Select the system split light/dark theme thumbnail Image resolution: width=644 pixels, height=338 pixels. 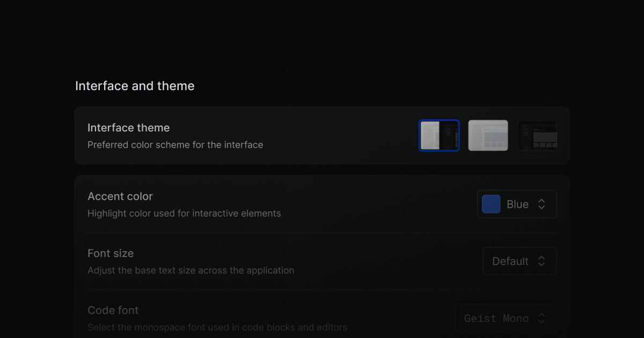pos(439,135)
